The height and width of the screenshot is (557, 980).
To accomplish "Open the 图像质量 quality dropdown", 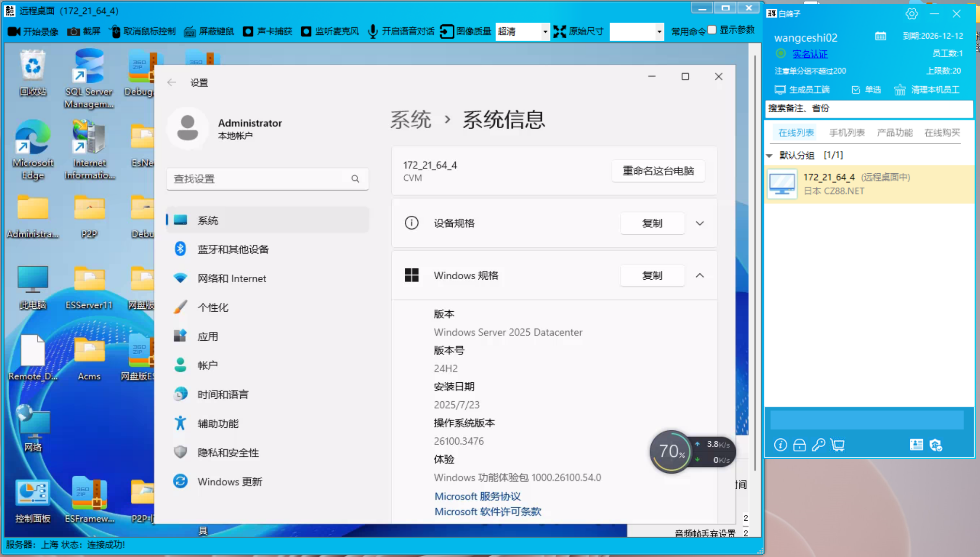I will coord(545,31).
